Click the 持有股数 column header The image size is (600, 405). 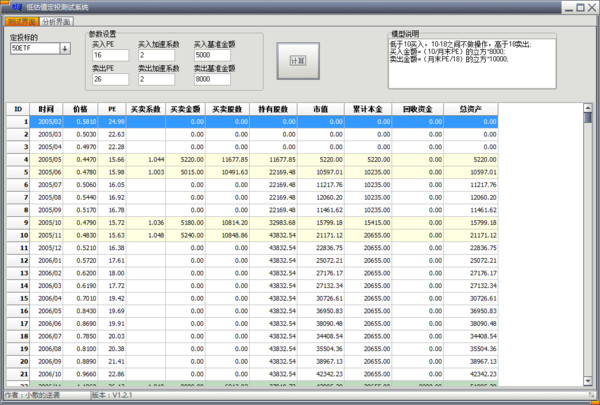(273, 109)
